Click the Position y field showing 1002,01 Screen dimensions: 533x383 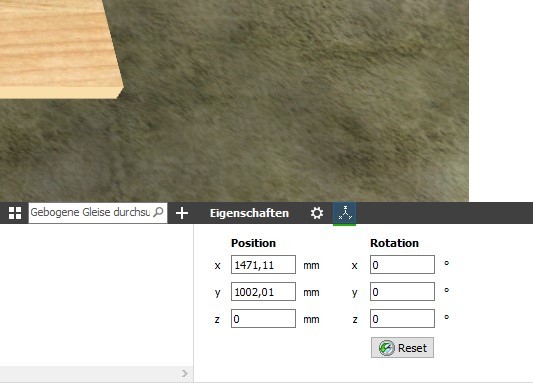263,292
